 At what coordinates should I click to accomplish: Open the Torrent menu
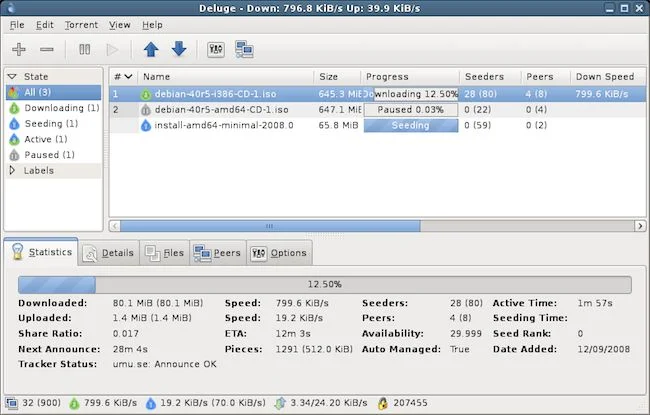point(81,25)
